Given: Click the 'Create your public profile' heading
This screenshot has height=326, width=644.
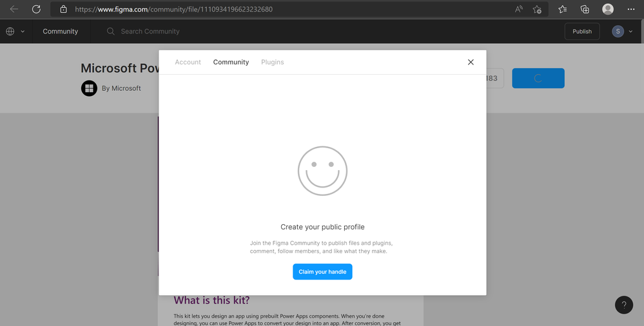Looking at the screenshot, I should click(322, 227).
